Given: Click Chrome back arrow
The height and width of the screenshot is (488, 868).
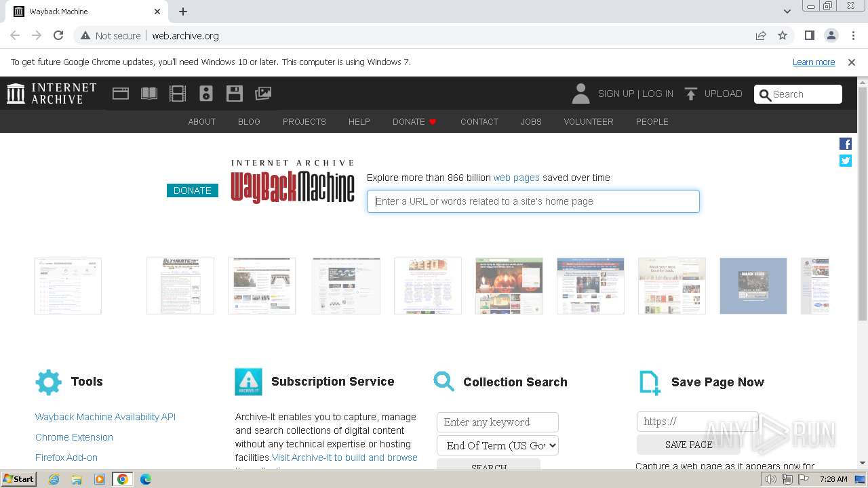Looking at the screenshot, I should pos(15,35).
